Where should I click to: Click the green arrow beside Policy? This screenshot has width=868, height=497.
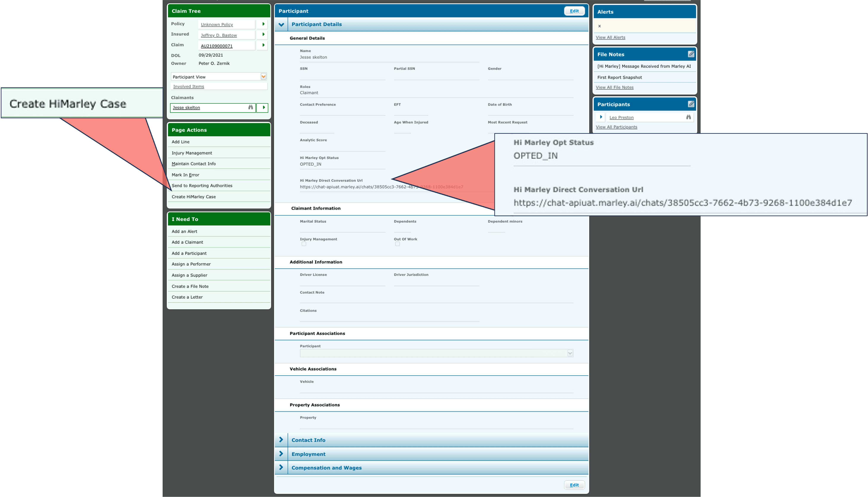[x=263, y=24]
